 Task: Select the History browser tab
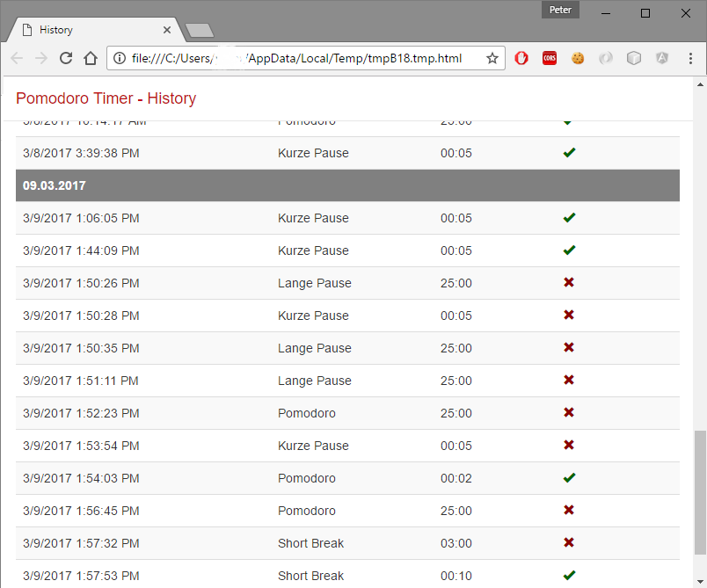tap(97, 30)
